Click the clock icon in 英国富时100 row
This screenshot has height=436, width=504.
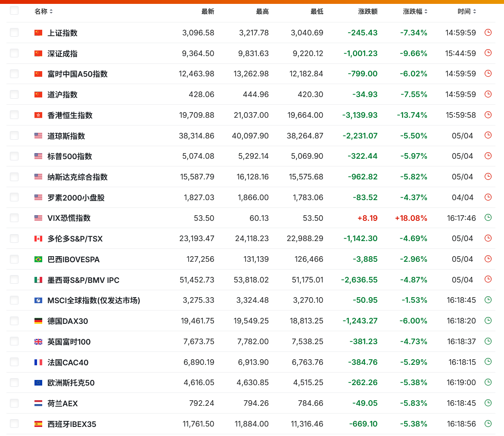(x=488, y=341)
